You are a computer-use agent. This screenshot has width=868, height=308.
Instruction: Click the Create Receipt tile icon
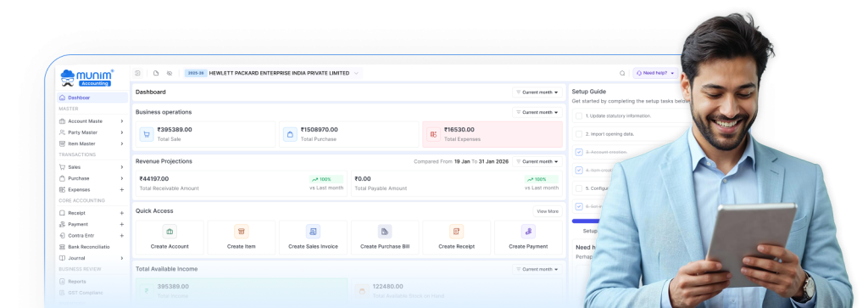click(457, 232)
